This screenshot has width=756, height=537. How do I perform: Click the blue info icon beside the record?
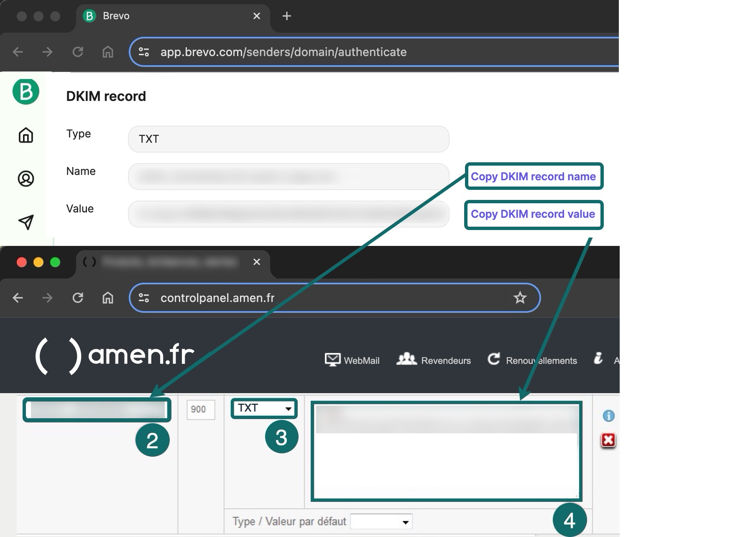[x=608, y=416]
